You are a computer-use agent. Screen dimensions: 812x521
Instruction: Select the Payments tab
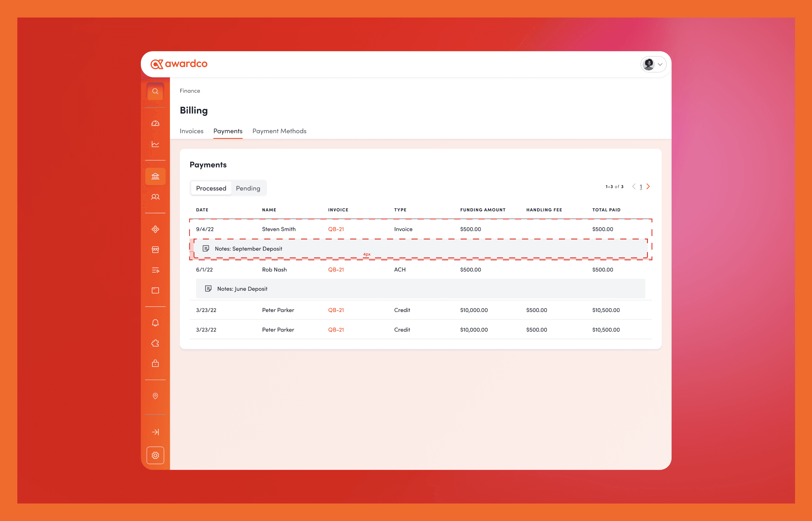tap(228, 131)
